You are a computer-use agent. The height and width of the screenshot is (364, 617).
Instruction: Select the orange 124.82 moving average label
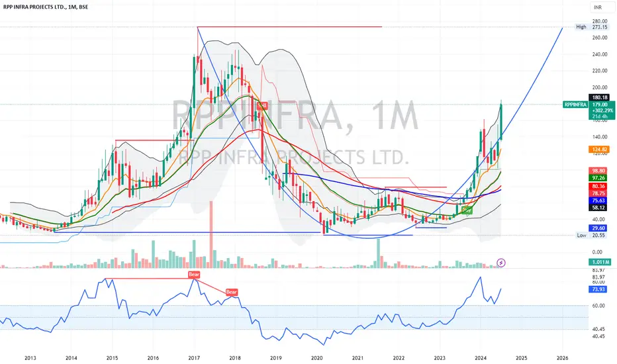[x=599, y=149]
